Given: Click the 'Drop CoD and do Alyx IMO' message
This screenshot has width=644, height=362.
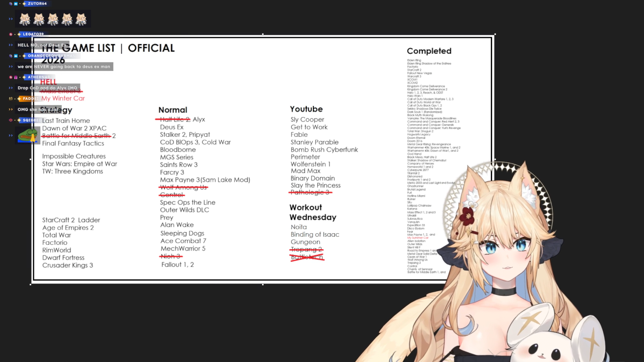Looking at the screenshot, I should pyautogui.click(x=47, y=88).
